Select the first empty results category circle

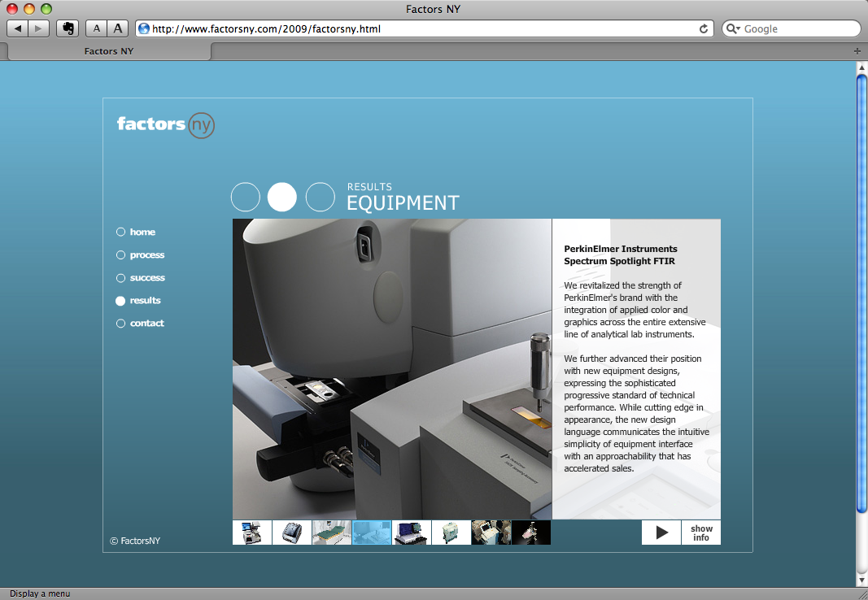coord(245,197)
